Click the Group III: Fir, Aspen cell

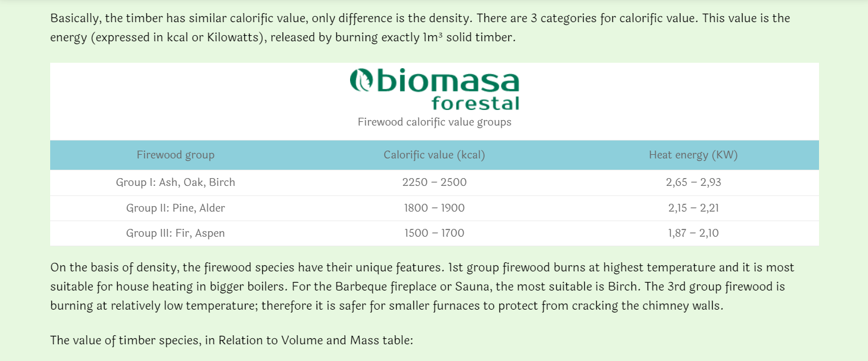click(x=176, y=233)
